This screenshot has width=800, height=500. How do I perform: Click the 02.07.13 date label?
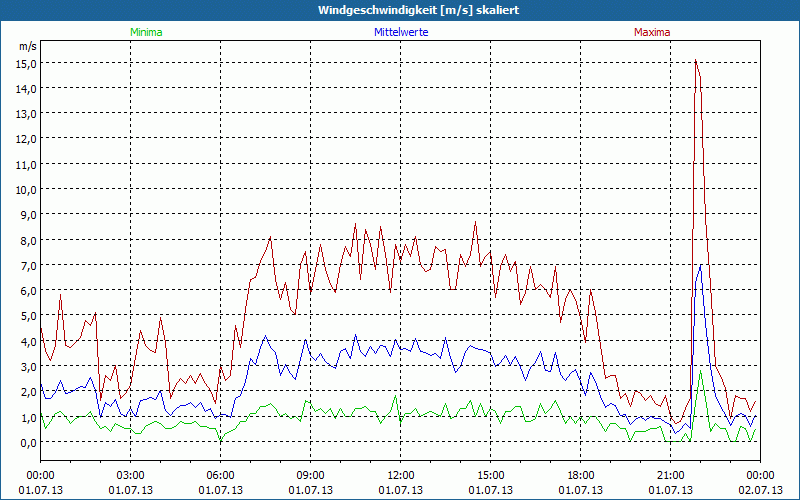tap(760, 490)
